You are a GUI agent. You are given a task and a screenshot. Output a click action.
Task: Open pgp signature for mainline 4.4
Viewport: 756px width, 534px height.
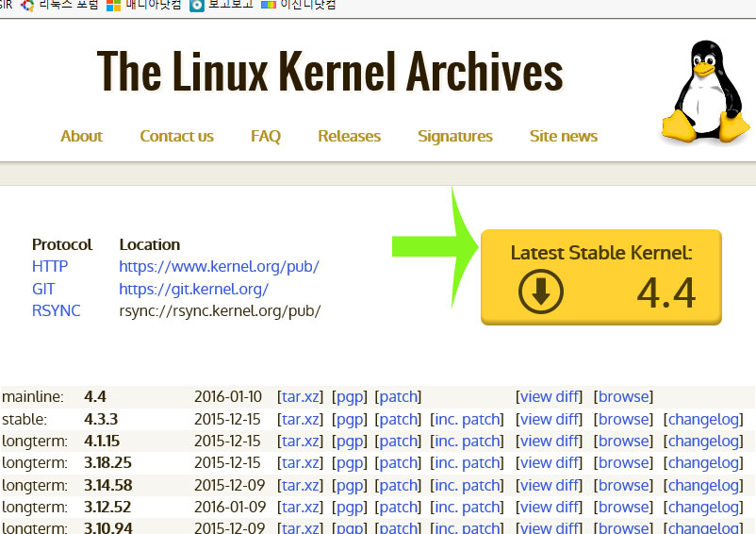pos(350,396)
